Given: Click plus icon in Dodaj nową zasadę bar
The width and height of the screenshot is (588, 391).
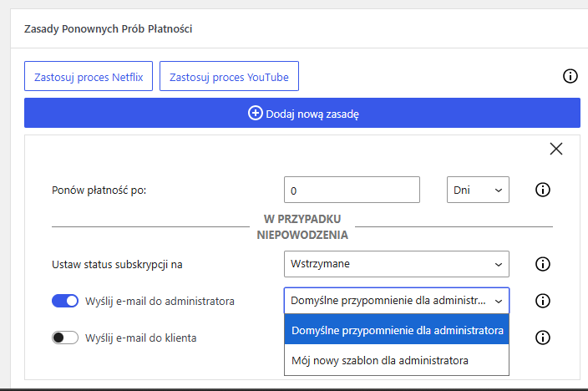Looking at the screenshot, I should pos(256,113).
